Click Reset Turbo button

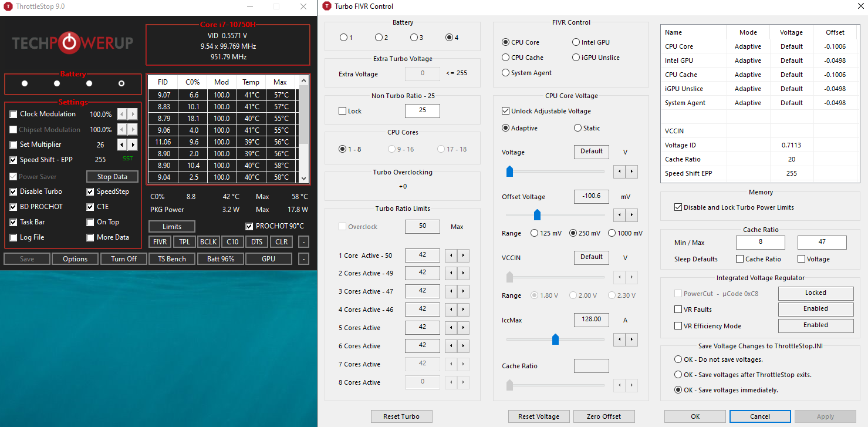pos(401,416)
